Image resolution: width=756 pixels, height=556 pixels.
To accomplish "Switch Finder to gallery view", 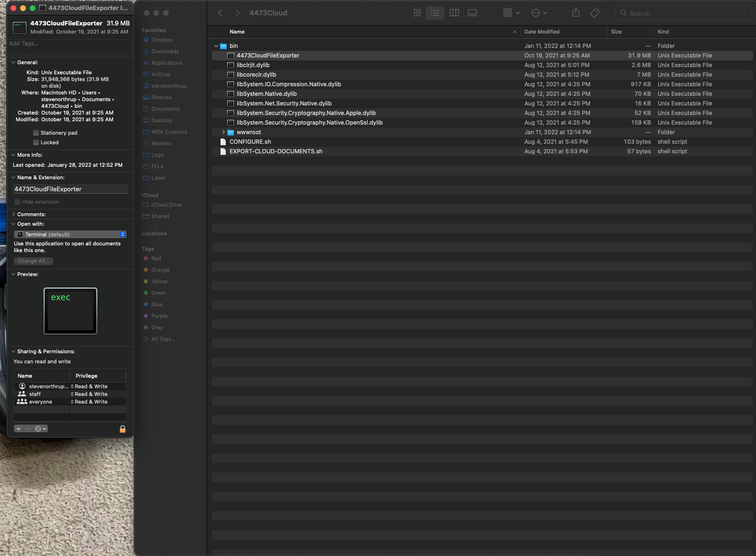I will 472,13.
